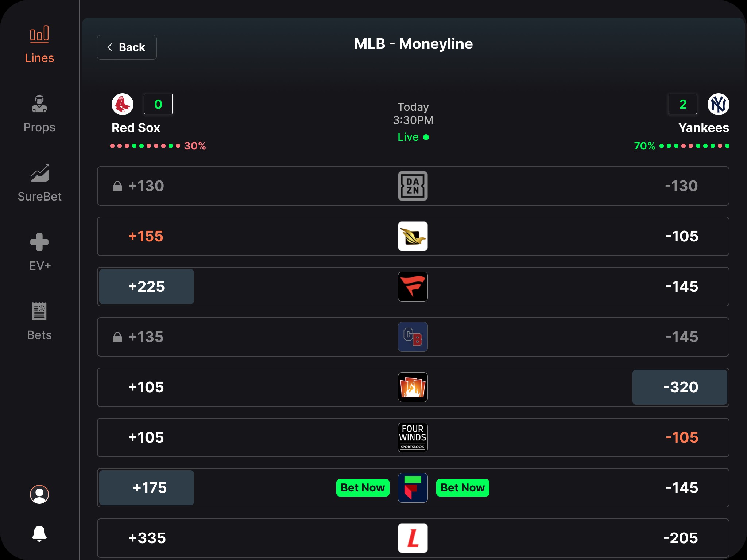
Task: Open the Lines section in sidebar
Action: click(x=39, y=44)
